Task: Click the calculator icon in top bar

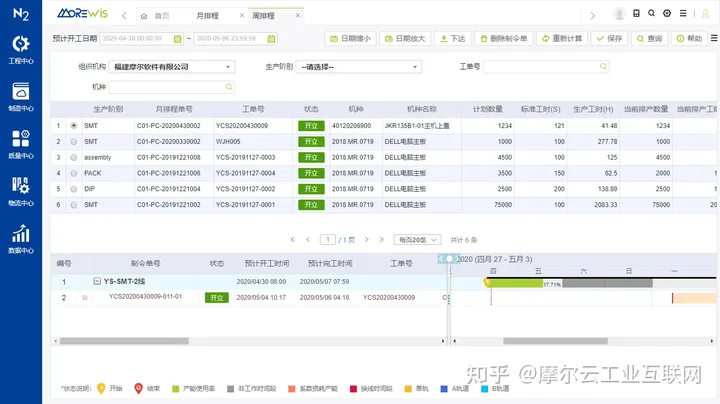Action: tap(636, 14)
